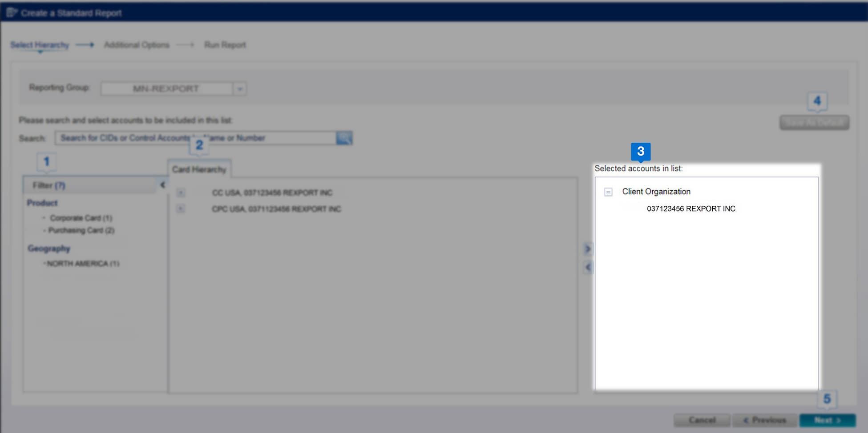Switch to the Card Hierarchy tab
Viewport: 868px width, 433px height.
click(x=200, y=168)
